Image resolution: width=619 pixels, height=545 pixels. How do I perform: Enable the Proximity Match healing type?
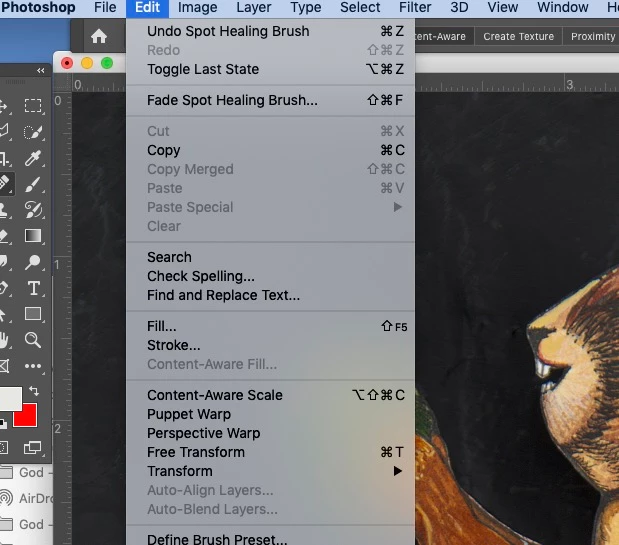tap(593, 36)
